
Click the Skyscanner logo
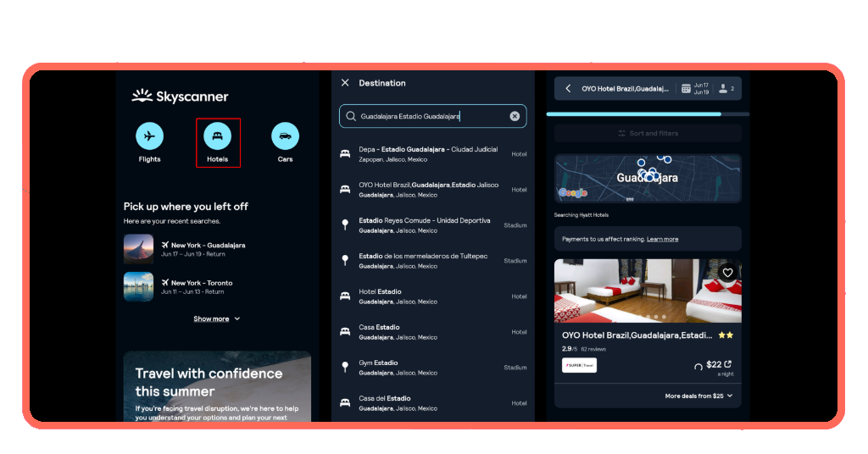[x=180, y=97]
